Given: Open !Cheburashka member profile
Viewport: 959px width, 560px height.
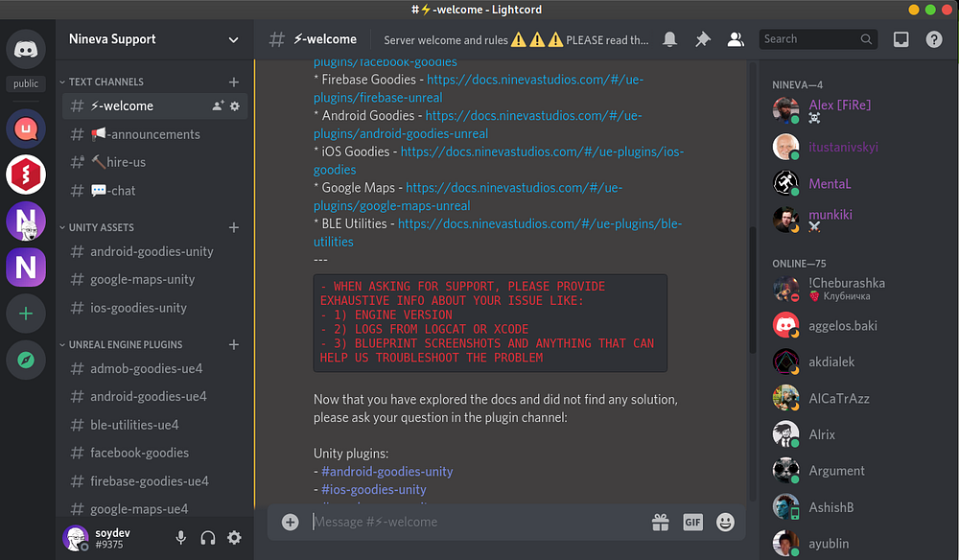Looking at the screenshot, I should [856, 290].
